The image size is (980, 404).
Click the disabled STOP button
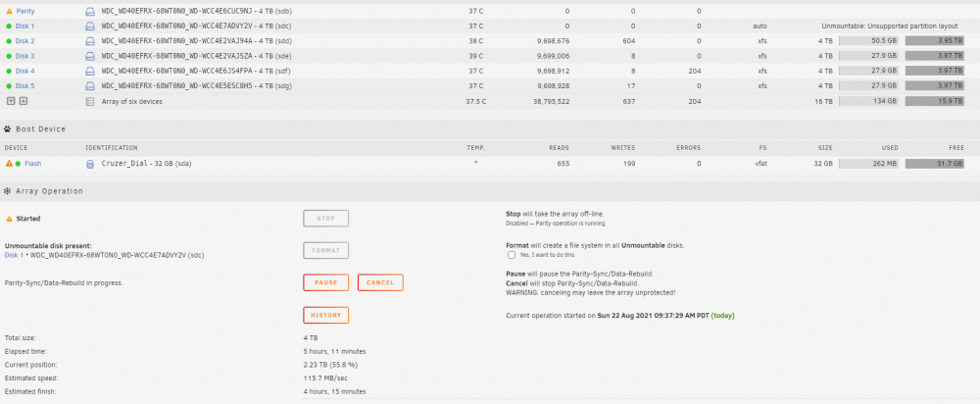pyautogui.click(x=325, y=219)
